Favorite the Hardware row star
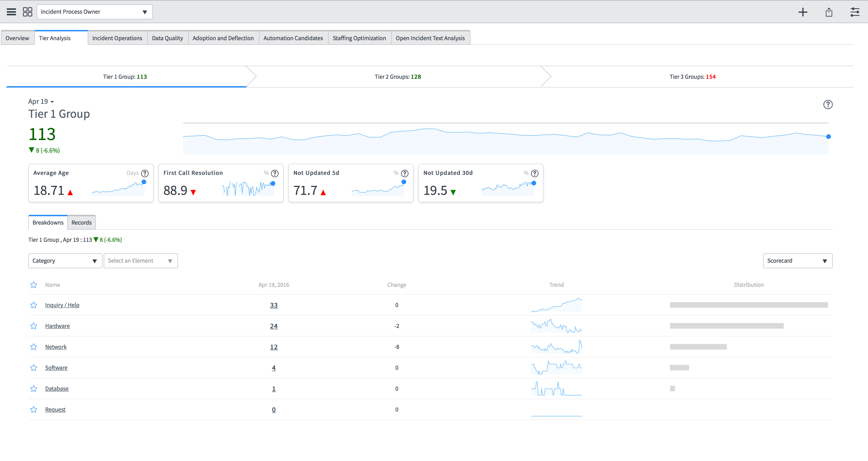 pyautogui.click(x=34, y=326)
